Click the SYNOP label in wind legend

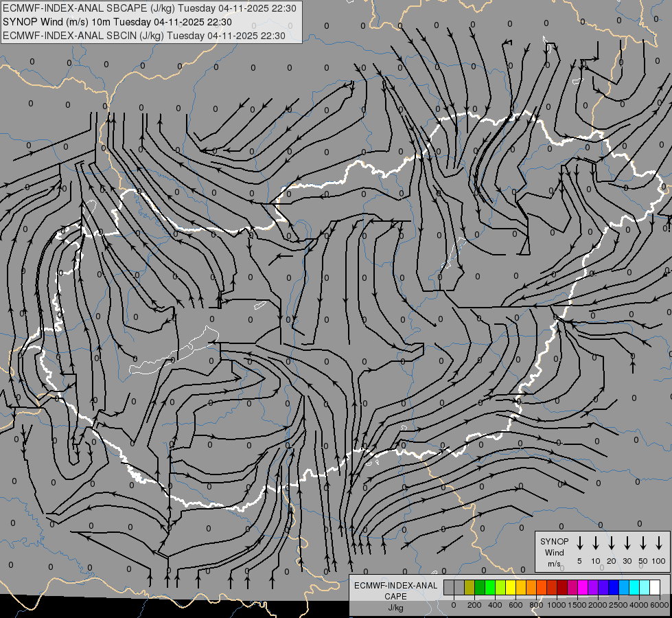554,541
